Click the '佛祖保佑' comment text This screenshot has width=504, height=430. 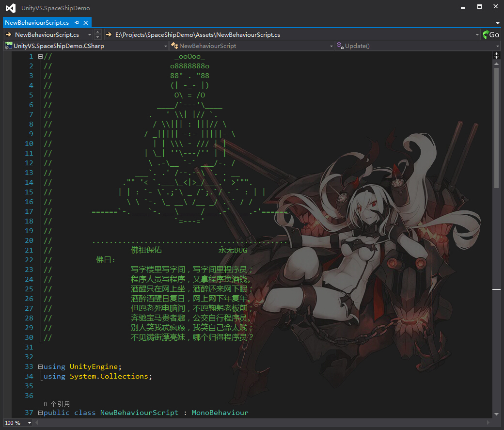146,250
